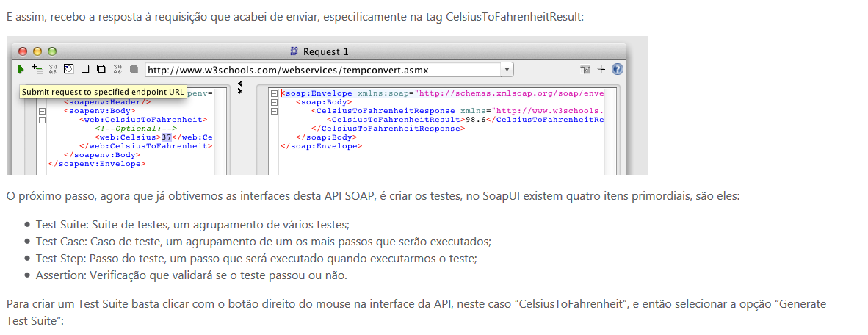Click the closing web:CelsiusToFahrenheit tag
868x335 pixels.
pos(146,145)
